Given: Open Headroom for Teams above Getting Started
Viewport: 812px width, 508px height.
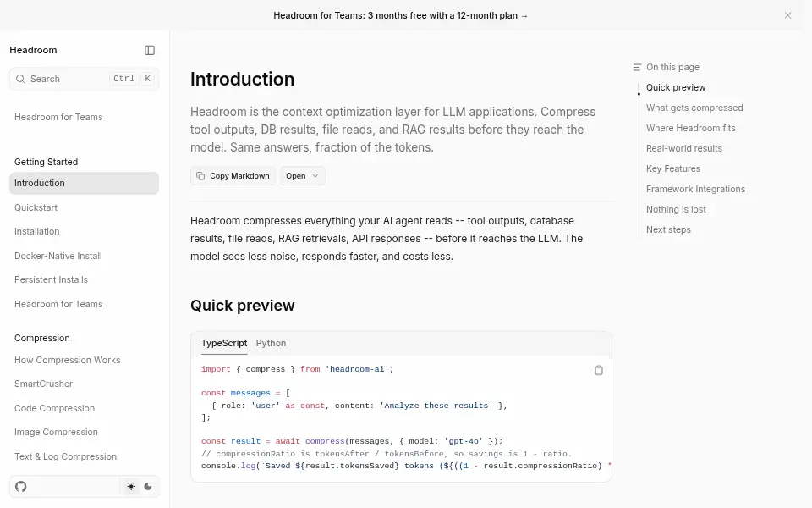Looking at the screenshot, I should click(58, 117).
